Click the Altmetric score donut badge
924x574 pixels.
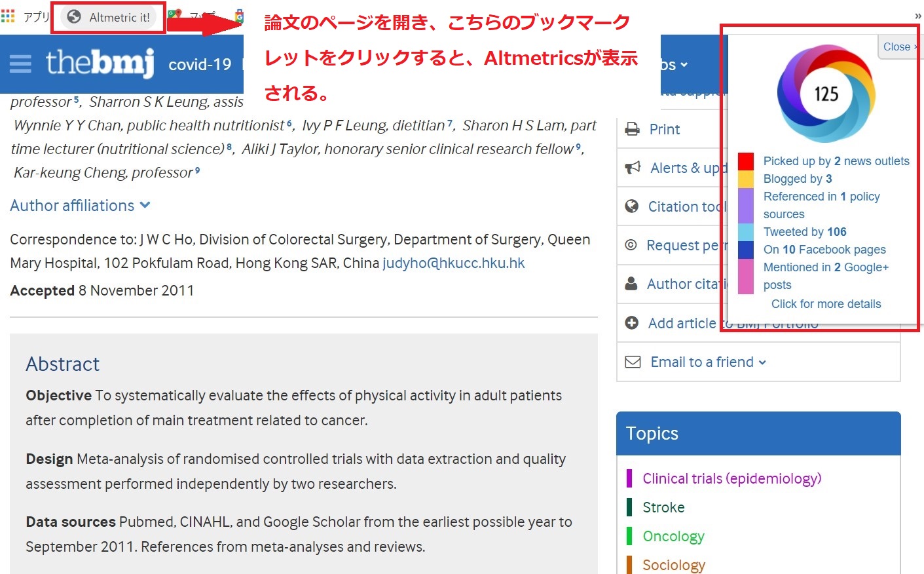pyautogui.click(x=826, y=94)
